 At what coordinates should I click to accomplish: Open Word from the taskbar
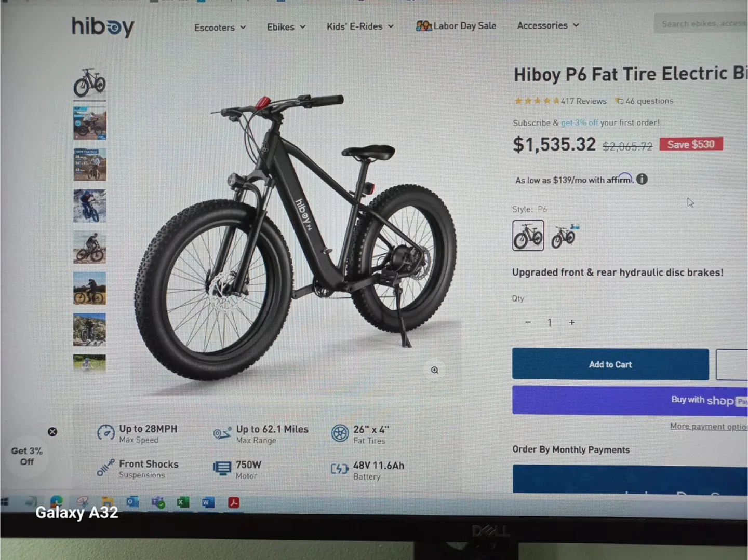208,502
